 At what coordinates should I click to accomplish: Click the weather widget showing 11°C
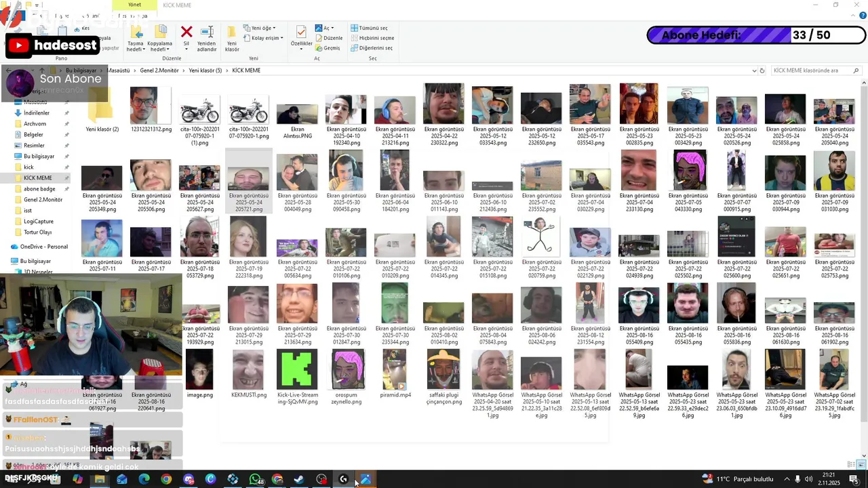(737, 479)
